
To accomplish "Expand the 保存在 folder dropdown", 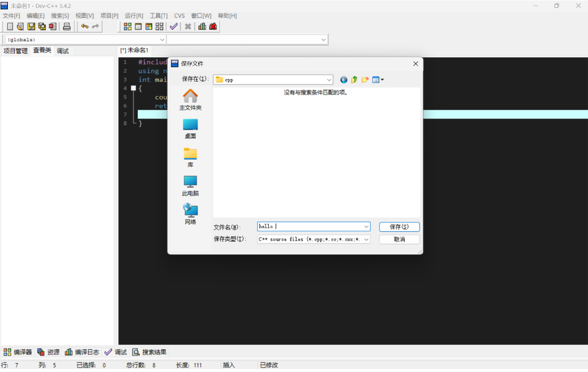I will 329,80.
